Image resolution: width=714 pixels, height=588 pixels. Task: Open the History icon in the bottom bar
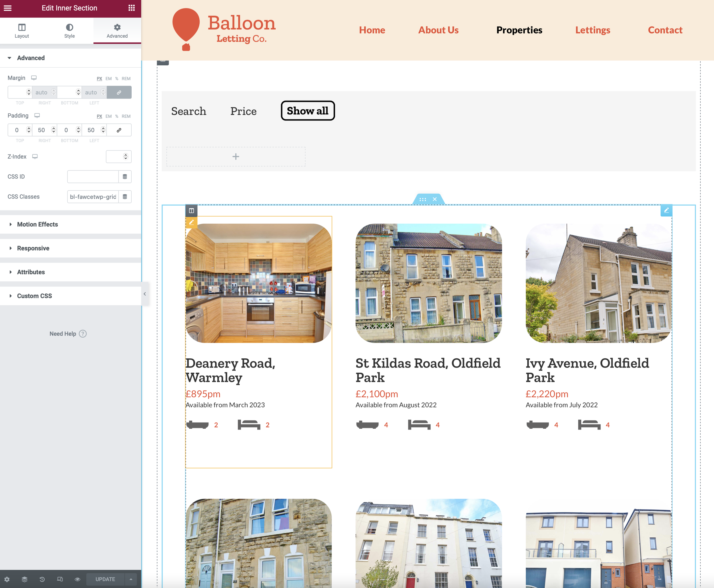42,579
